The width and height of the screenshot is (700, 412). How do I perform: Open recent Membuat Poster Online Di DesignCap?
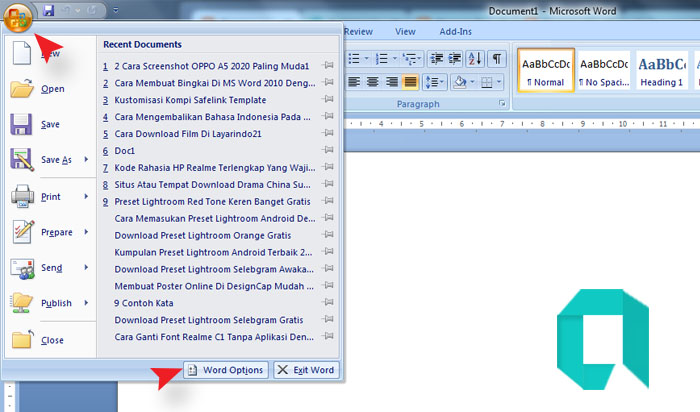pos(214,287)
